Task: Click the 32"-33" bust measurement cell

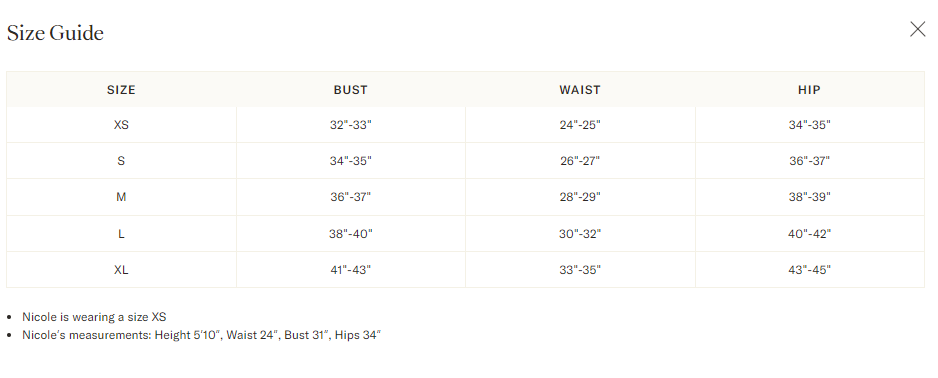Action: click(351, 125)
